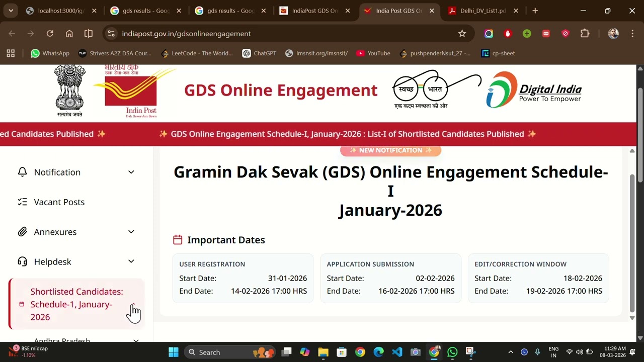The image size is (644, 362).
Task: Open Snipping Tool from taskbar
Action: [x=470, y=352]
